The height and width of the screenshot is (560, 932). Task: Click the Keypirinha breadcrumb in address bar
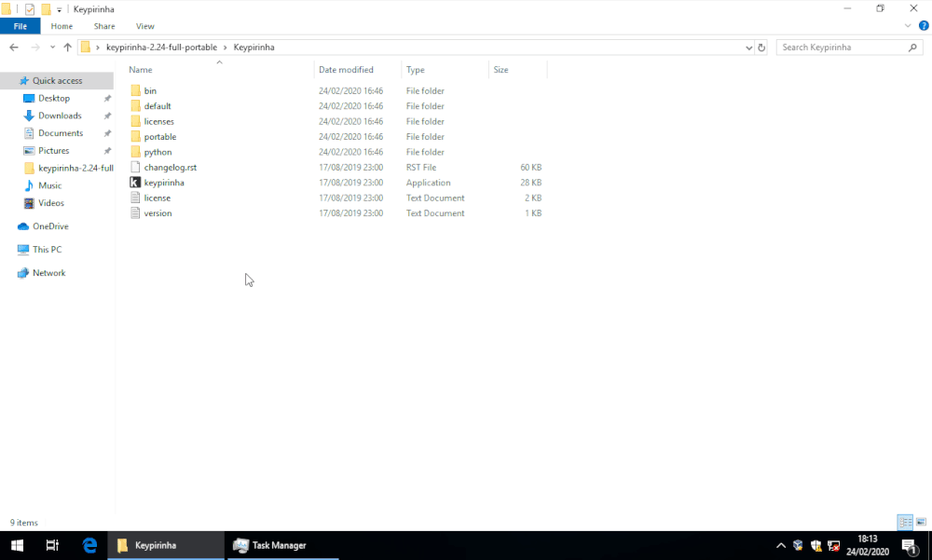tap(254, 48)
